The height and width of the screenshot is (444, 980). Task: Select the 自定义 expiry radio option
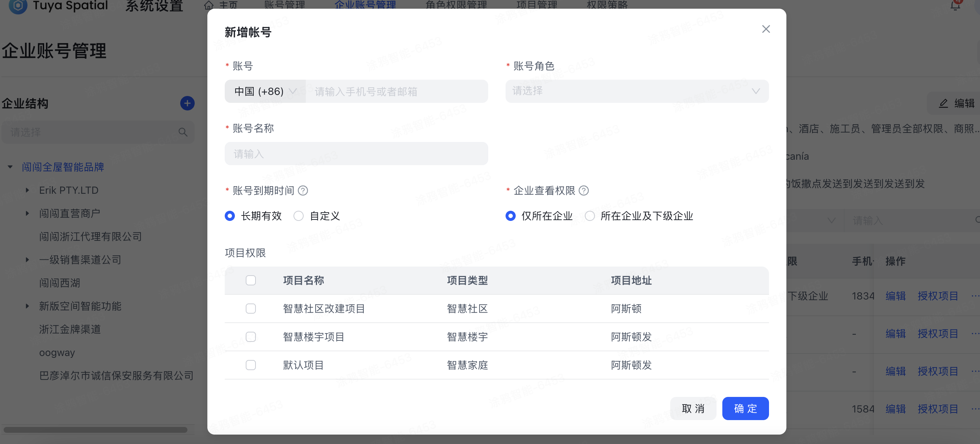pyautogui.click(x=299, y=216)
